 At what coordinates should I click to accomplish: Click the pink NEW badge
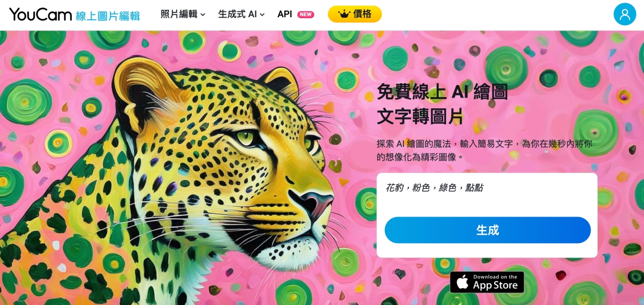[306, 14]
